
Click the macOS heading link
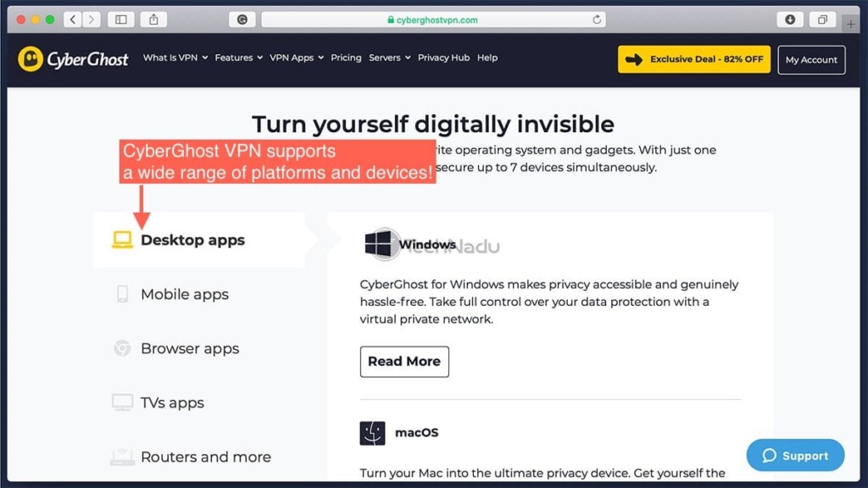tap(416, 433)
